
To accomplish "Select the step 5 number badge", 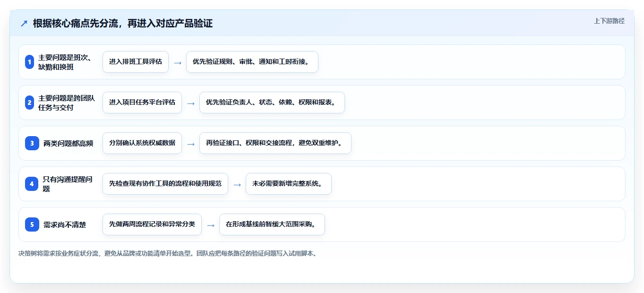I will pyautogui.click(x=32, y=224).
